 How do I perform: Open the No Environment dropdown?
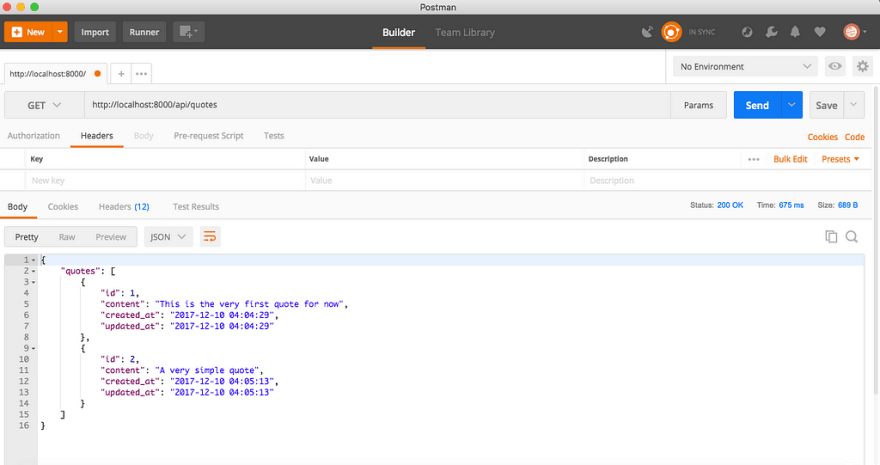pos(745,66)
